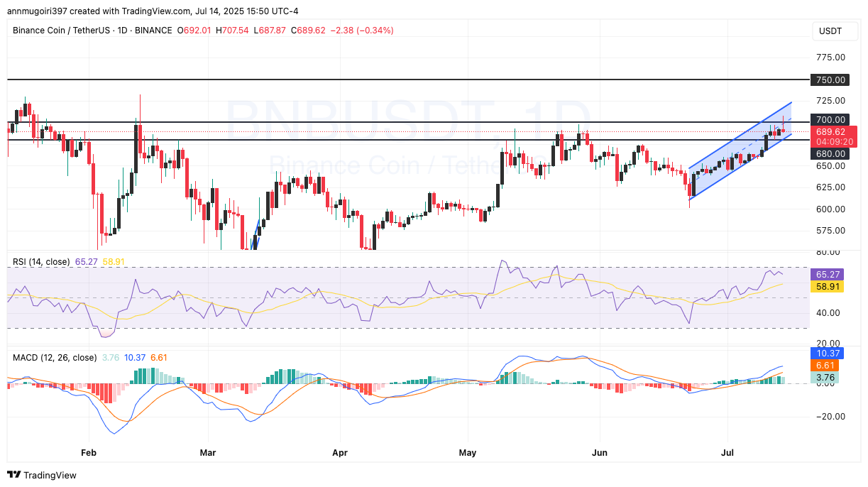Click the Jul label on the time axis
This screenshot has width=868, height=487.
(727, 452)
